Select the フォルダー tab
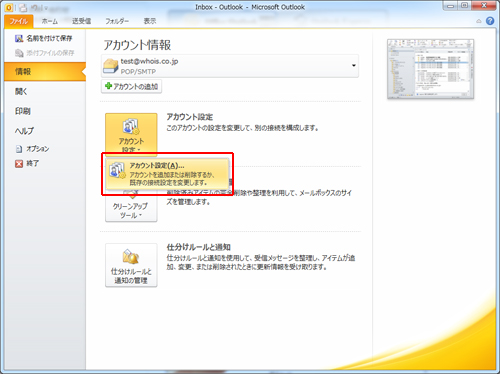500x374 pixels. pos(117,21)
